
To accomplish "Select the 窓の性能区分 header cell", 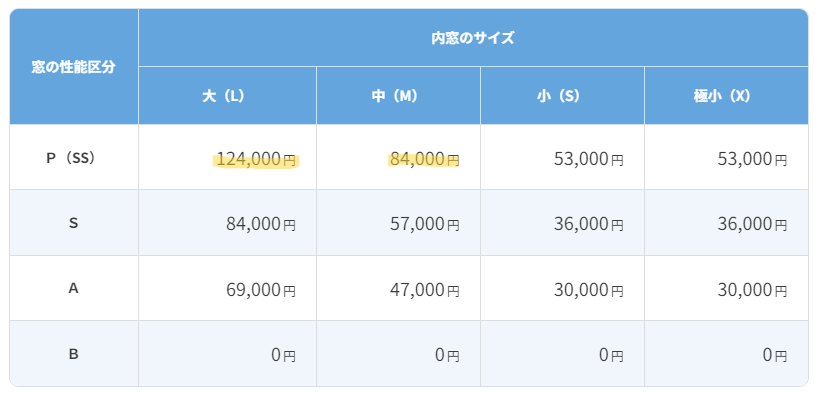I will [74, 67].
